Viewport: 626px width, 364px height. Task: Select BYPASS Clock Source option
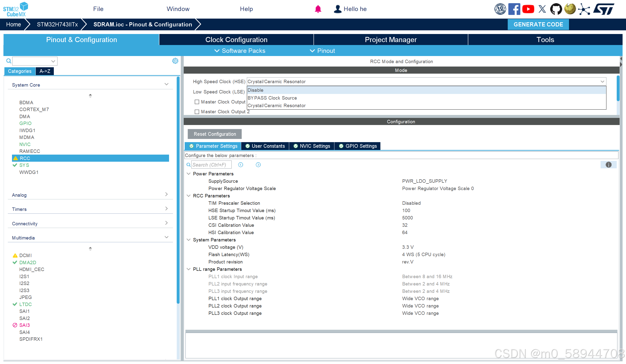(x=272, y=98)
